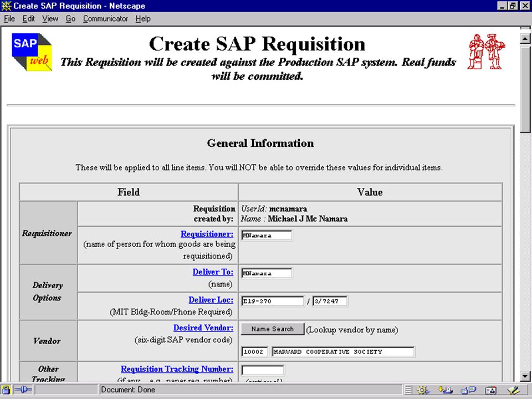The width and height of the screenshot is (532, 399).
Task: Open the Discussions newsgroup icon in component bar
Action: point(469,390)
